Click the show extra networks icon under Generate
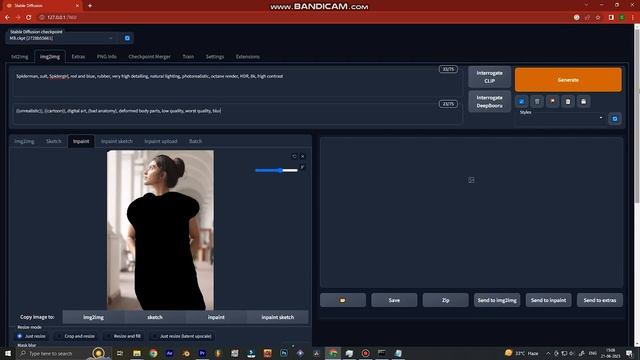640x360 pixels. click(552, 101)
